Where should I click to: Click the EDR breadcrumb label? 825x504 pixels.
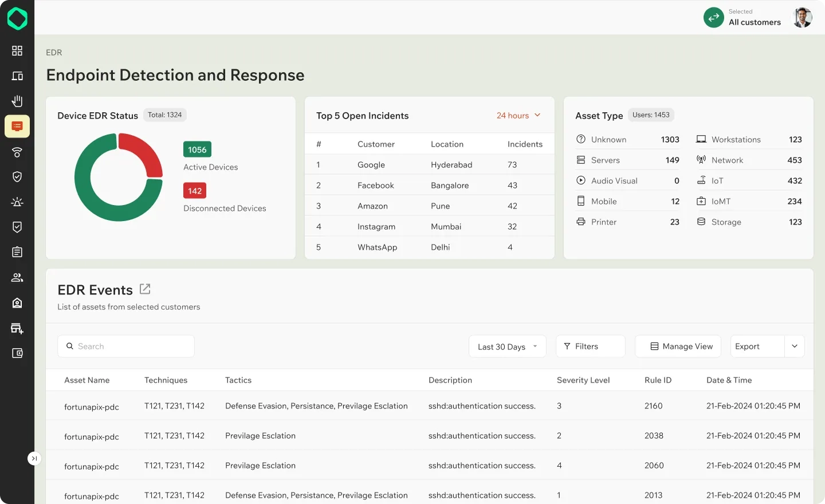[54, 52]
